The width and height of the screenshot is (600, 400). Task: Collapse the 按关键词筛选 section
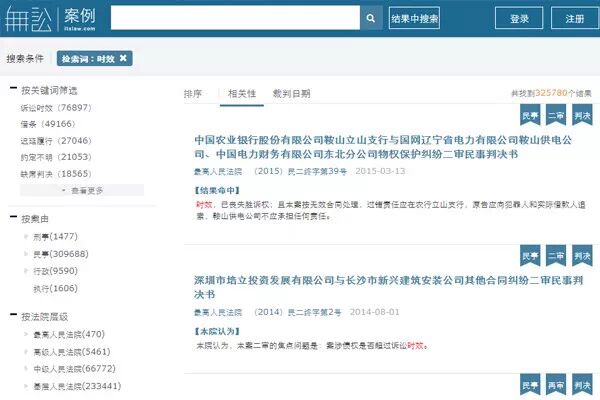[x=13, y=88]
